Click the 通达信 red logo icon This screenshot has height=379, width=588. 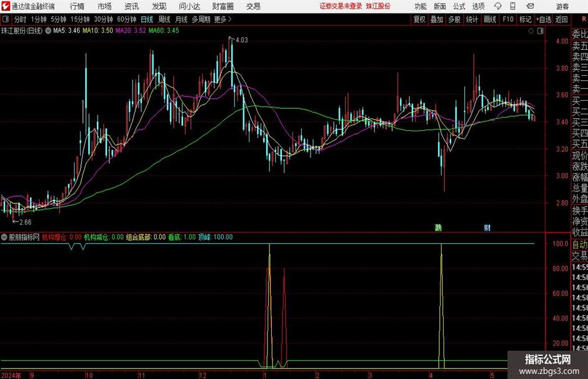pyautogui.click(x=5, y=6)
